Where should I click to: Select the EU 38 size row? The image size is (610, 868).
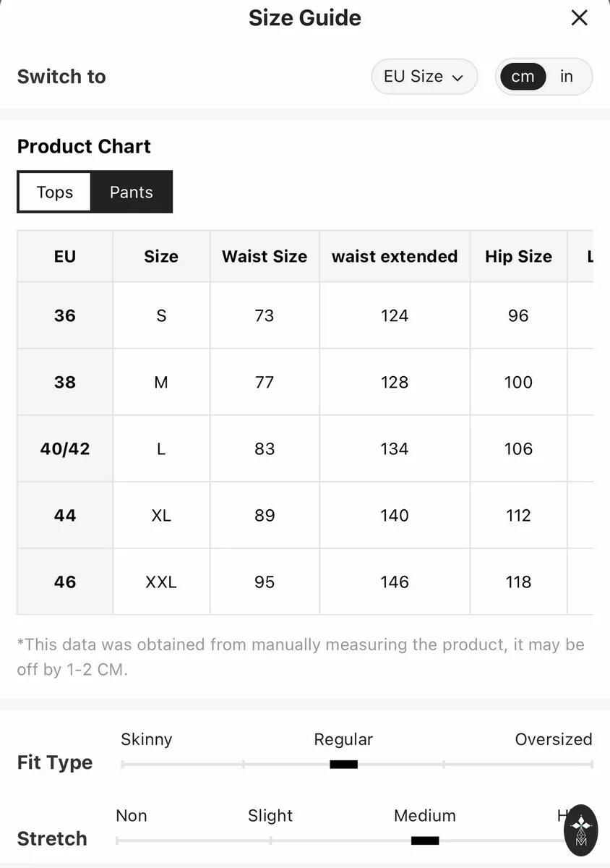(305, 382)
